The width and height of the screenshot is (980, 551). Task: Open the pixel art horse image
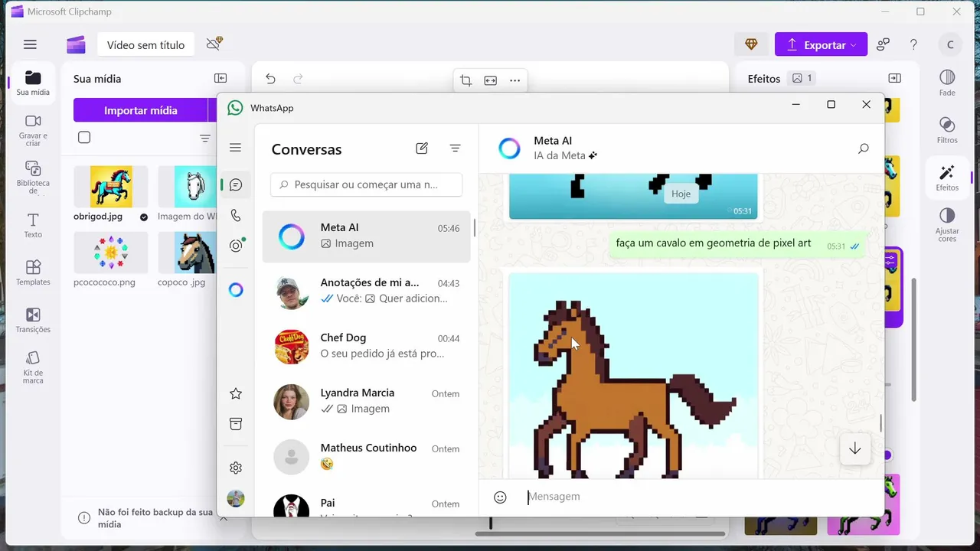tap(633, 376)
